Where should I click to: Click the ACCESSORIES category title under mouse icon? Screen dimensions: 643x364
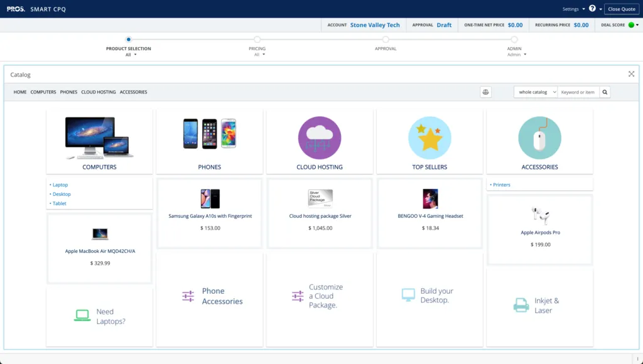click(539, 167)
